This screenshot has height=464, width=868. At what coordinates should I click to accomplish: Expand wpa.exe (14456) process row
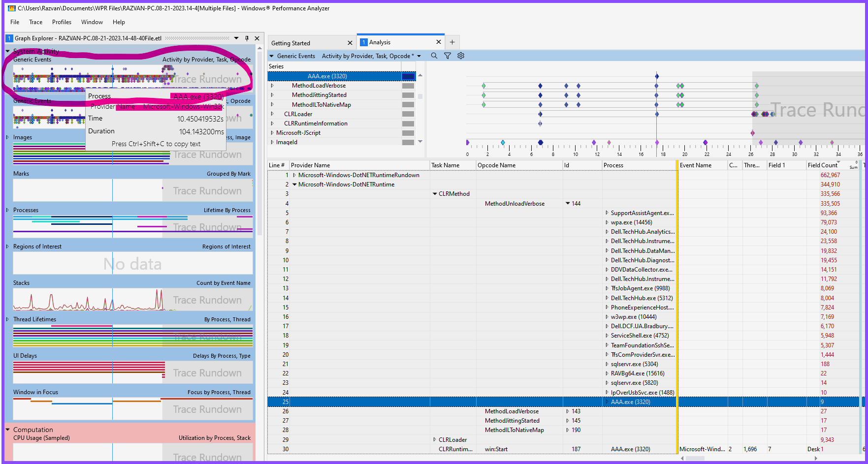pyautogui.click(x=607, y=222)
